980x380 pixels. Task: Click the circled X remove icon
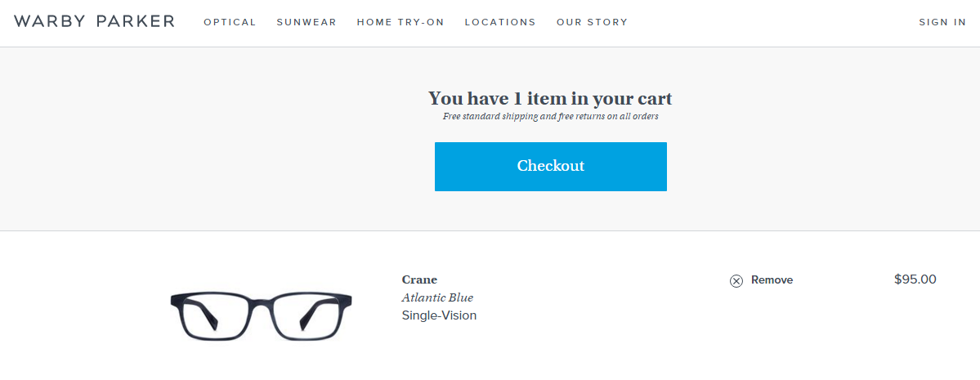click(x=736, y=280)
